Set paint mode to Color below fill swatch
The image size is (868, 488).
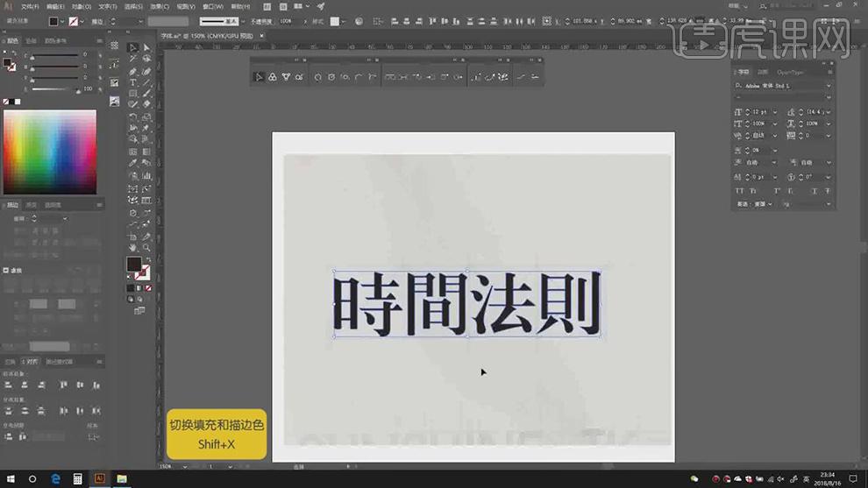pos(131,288)
